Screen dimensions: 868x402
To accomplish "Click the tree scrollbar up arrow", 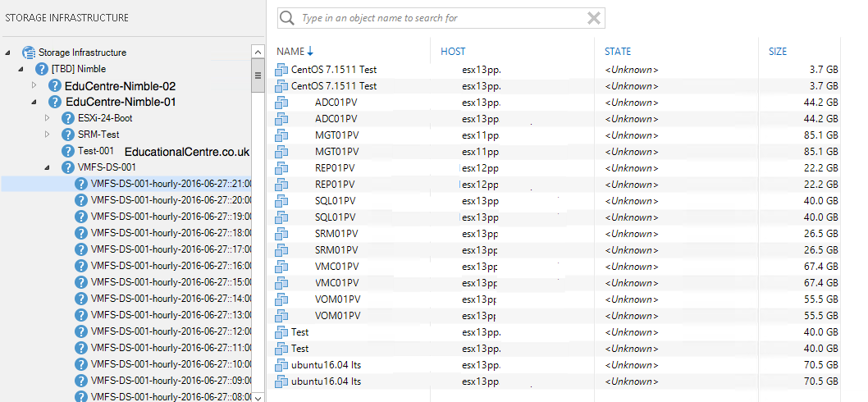I will (258, 52).
